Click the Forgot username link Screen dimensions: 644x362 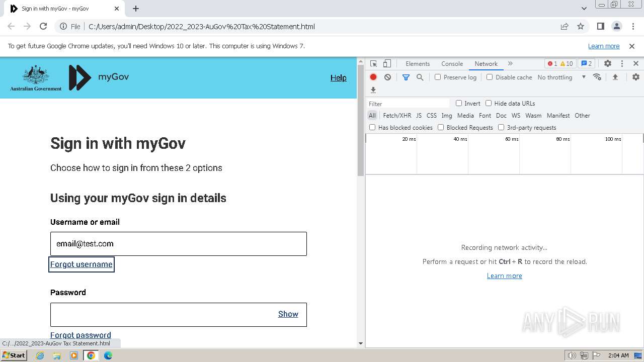[x=82, y=264]
